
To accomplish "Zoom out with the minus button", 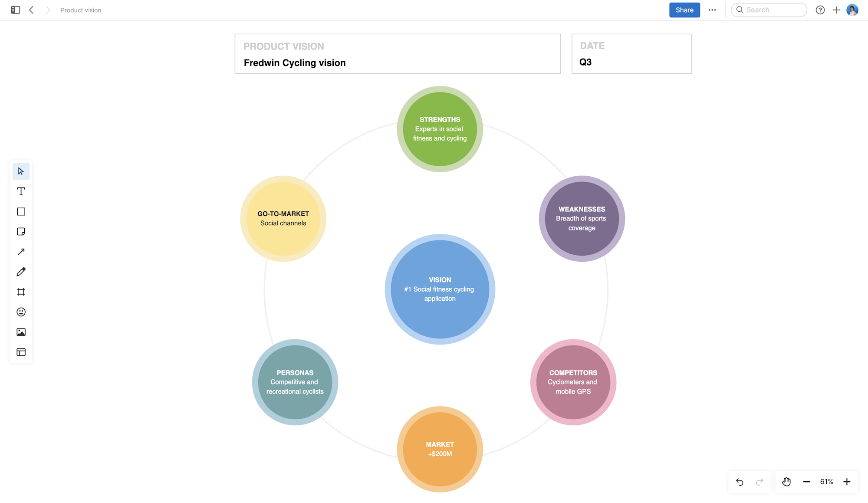I will tap(806, 482).
